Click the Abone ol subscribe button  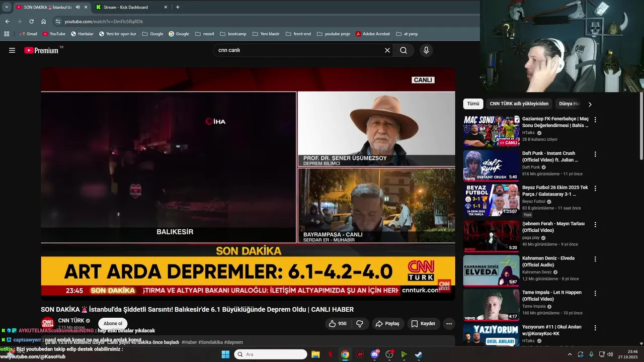coord(113,323)
